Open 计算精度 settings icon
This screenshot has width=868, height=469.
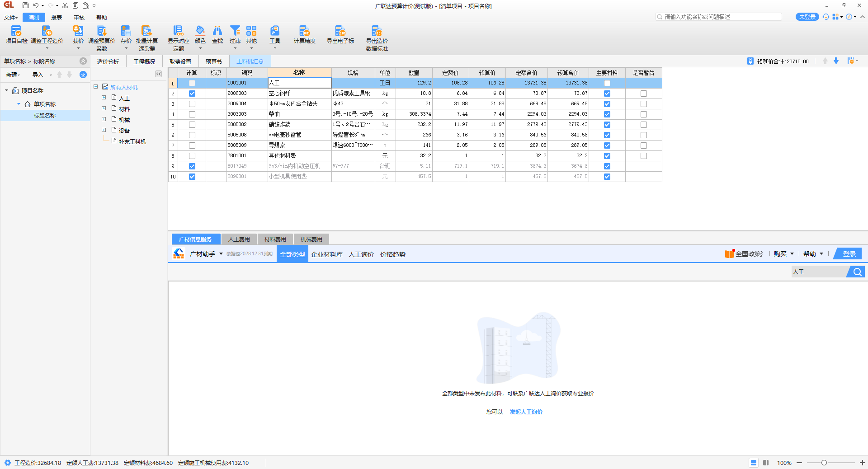pos(305,31)
